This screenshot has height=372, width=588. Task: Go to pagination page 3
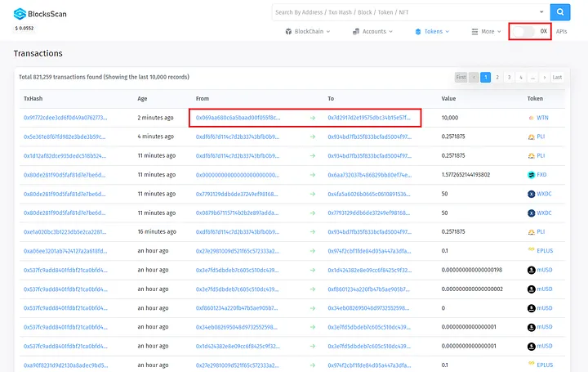tap(509, 78)
